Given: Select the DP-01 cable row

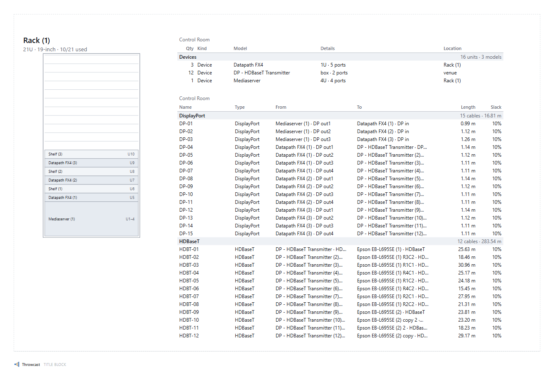Looking at the screenshot, I should coord(340,124).
